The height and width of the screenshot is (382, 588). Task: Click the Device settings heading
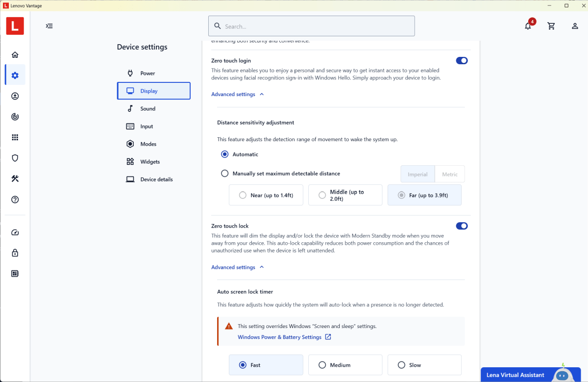pos(142,47)
